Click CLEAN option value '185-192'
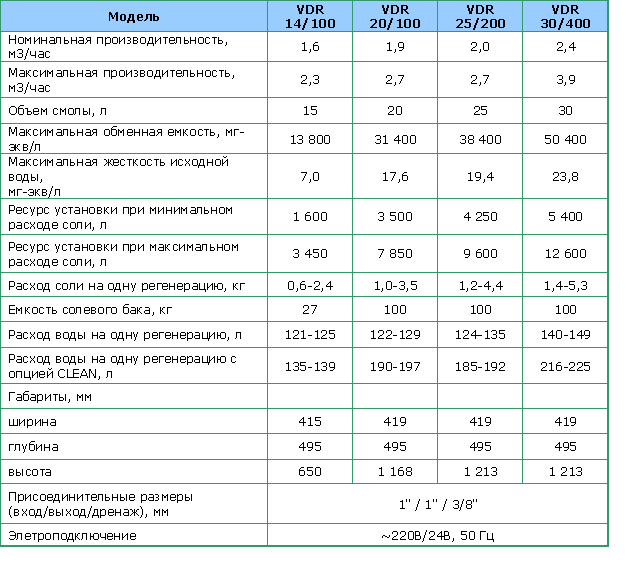The width and height of the screenshot is (639, 564). 480,366
